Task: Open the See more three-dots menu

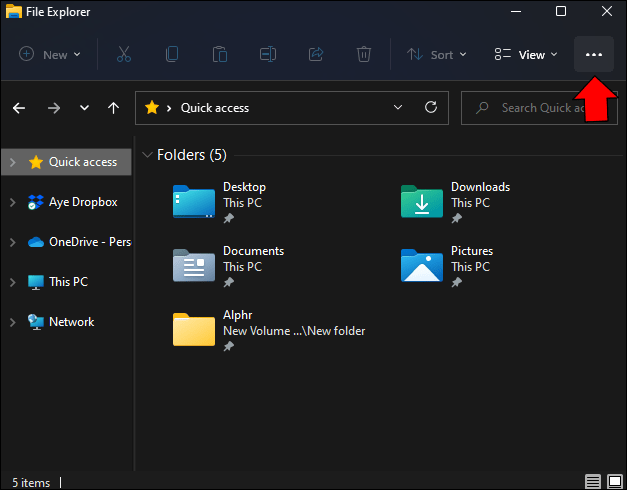Action: 594,55
